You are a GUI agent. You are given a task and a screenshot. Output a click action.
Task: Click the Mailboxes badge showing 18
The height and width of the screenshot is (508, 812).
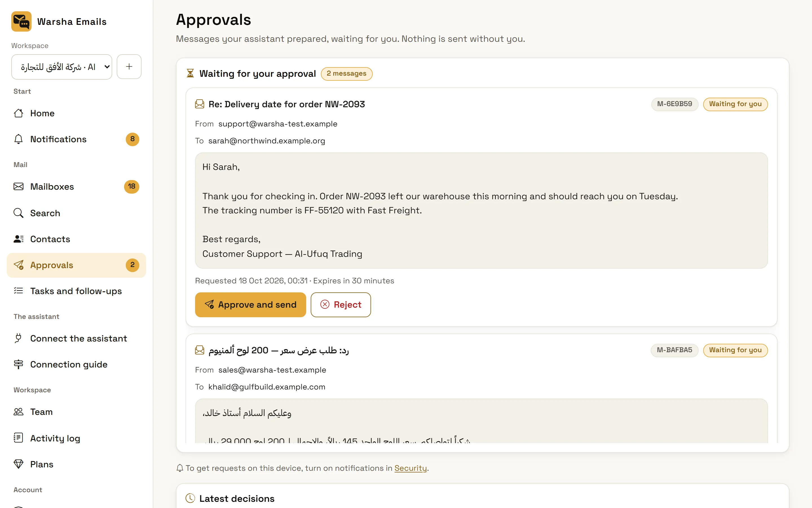tap(132, 187)
